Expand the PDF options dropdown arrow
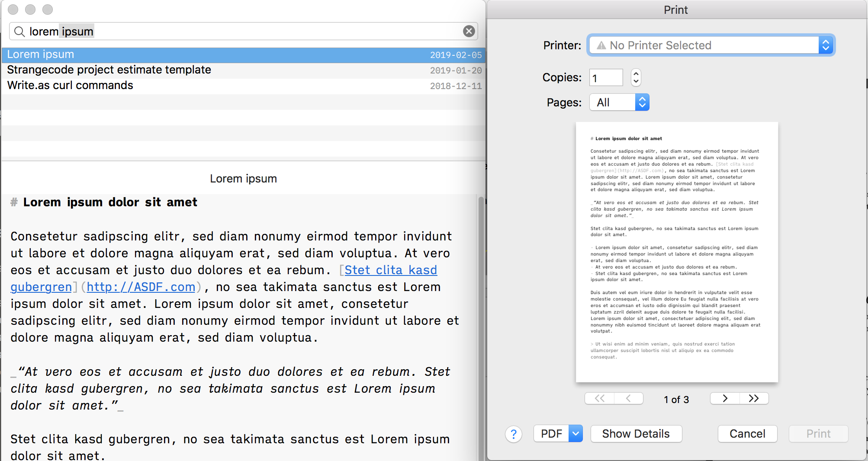 pyautogui.click(x=576, y=434)
